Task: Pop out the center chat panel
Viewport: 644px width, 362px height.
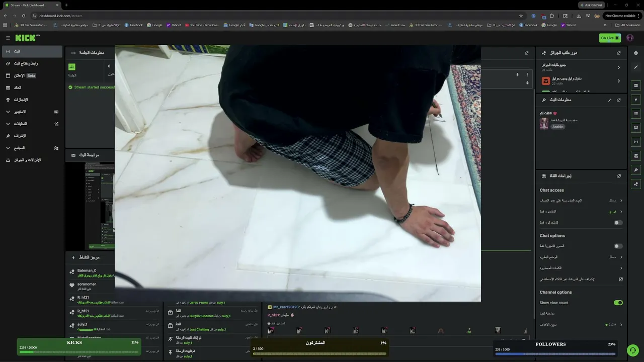Action: tap(527, 53)
